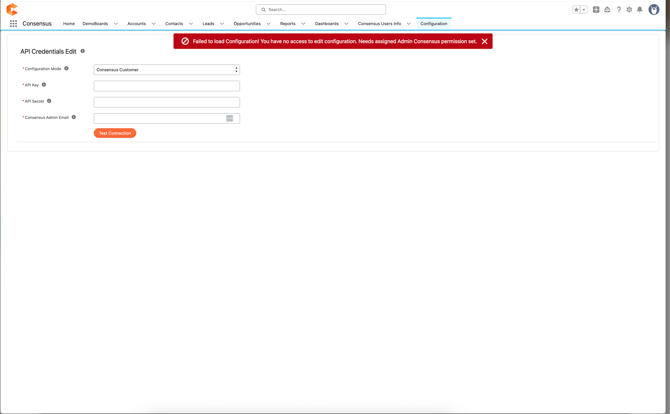
Task: Show info tooltip for Configuration Mode
Action: (66, 68)
